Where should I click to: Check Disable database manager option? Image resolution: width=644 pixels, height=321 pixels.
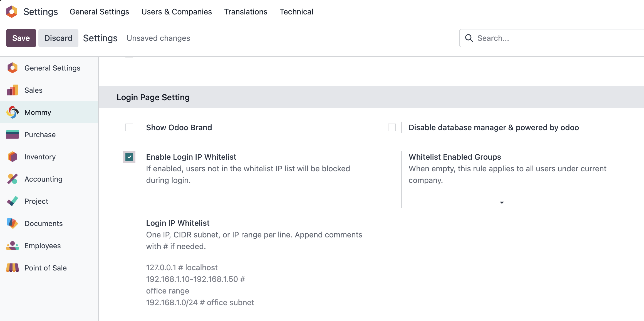click(392, 127)
